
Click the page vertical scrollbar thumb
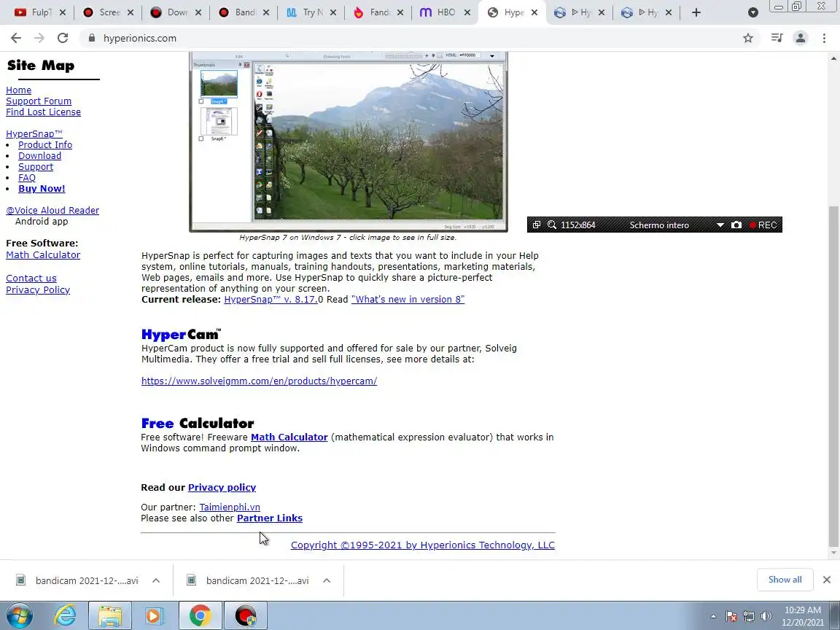[833, 375]
